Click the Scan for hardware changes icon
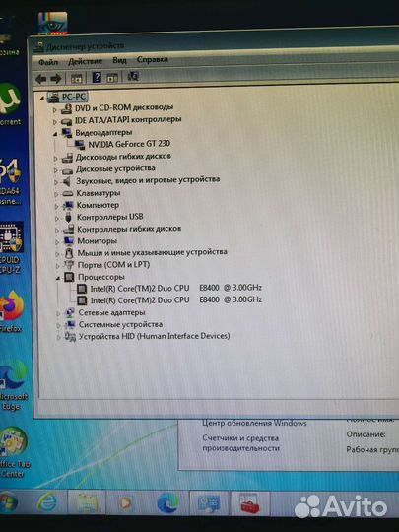 pyautogui.click(x=133, y=77)
